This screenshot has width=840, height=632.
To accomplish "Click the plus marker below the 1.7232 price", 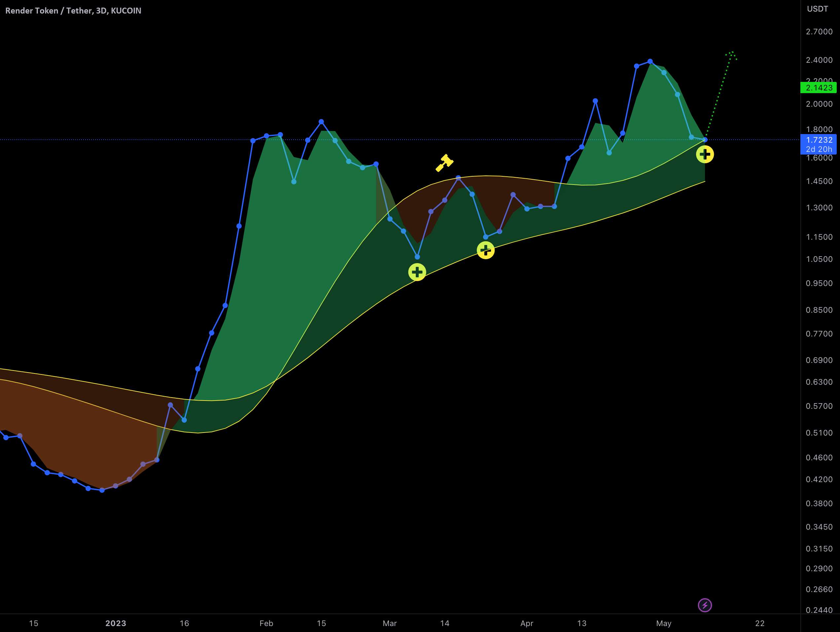I will click(x=705, y=154).
